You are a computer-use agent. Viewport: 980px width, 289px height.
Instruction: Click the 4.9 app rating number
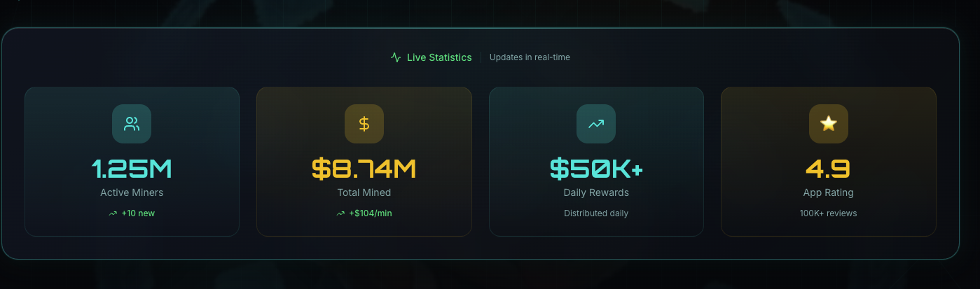coord(828,169)
